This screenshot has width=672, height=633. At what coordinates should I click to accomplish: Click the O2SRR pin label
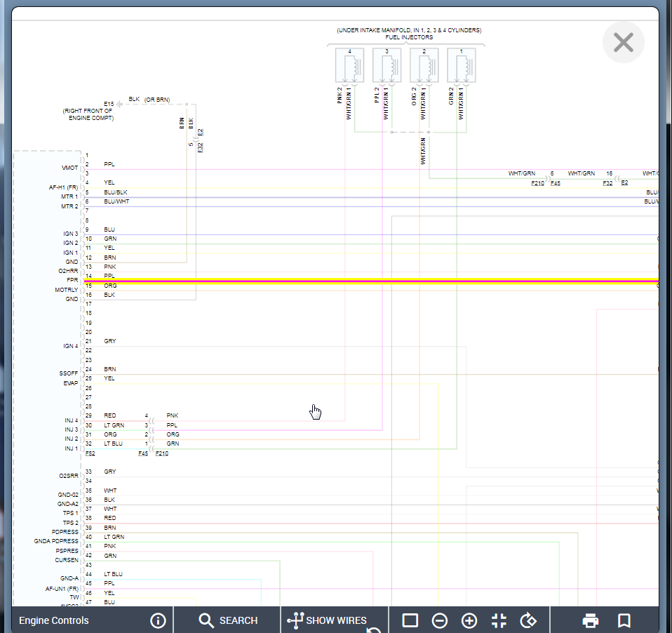(69, 476)
